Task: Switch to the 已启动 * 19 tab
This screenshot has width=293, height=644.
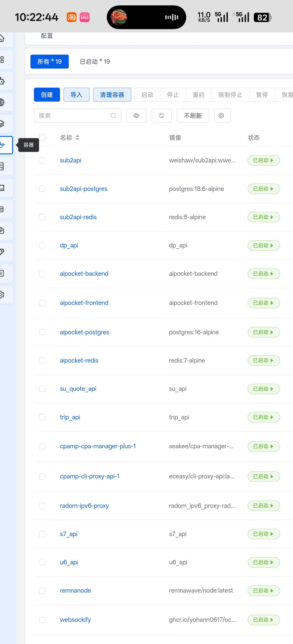Action: coord(95,61)
